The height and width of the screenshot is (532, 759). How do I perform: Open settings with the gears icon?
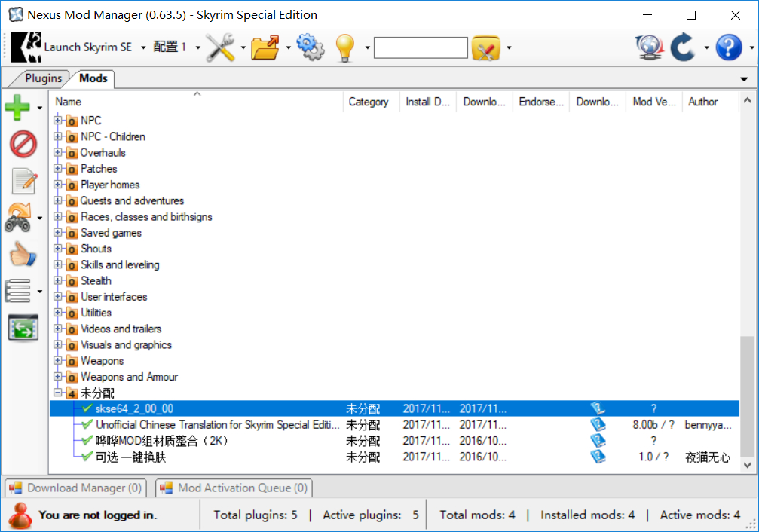pyautogui.click(x=311, y=47)
